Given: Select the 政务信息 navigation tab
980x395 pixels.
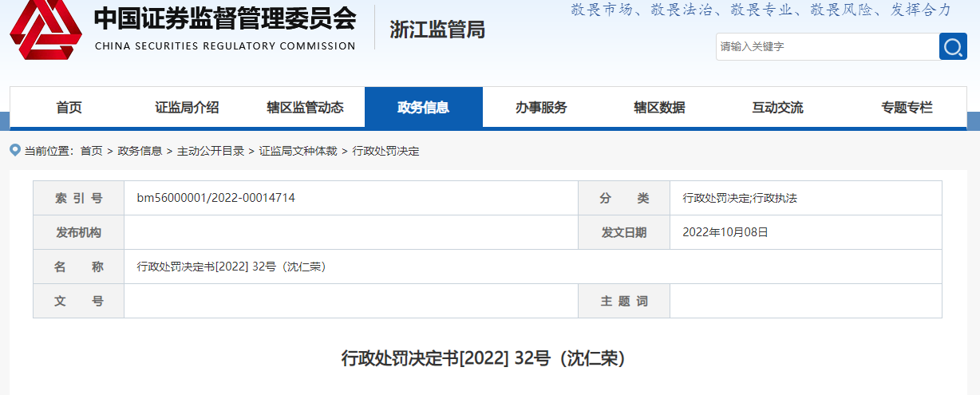Looking at the screenshot, I should (423, 108).
